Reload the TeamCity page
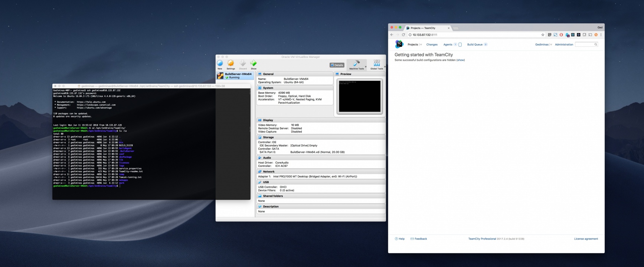This screenshot has width=644, height=267. click(x=403, y=35)
